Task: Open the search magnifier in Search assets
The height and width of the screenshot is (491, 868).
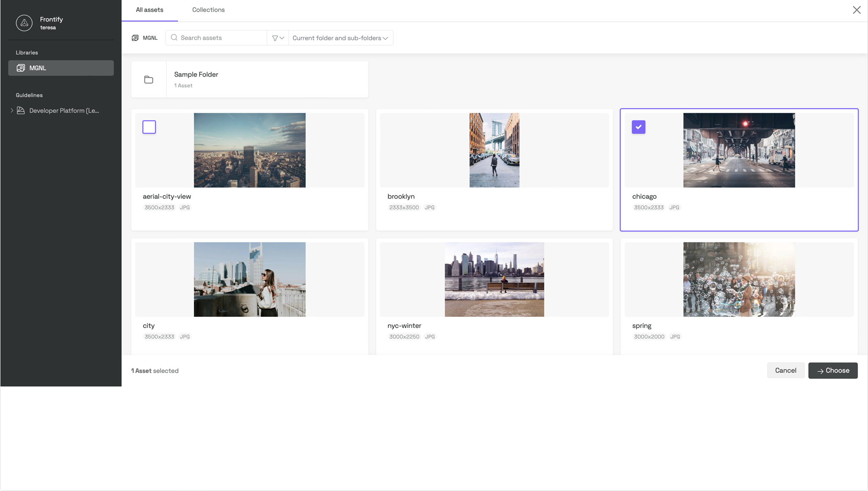Action: 174,38
